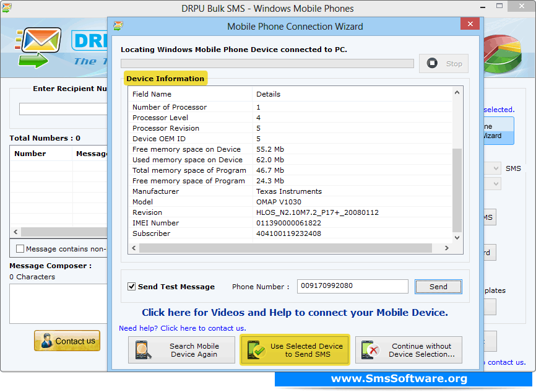This screenshot has width=536, height=392.
Task: Close the Mobile Phone Connection Wizard dialog
Action: (x=470, y=24)
